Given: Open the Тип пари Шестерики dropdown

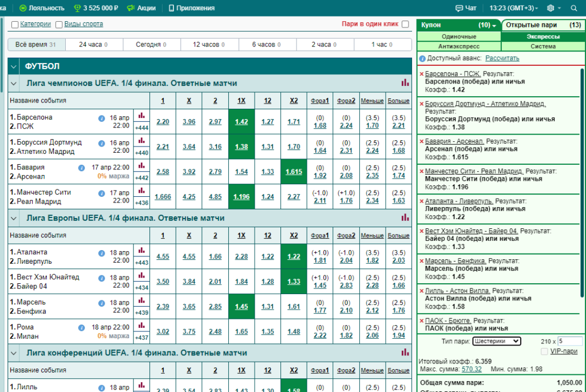Looking at the screenshot, I should (x=496, y=341).
